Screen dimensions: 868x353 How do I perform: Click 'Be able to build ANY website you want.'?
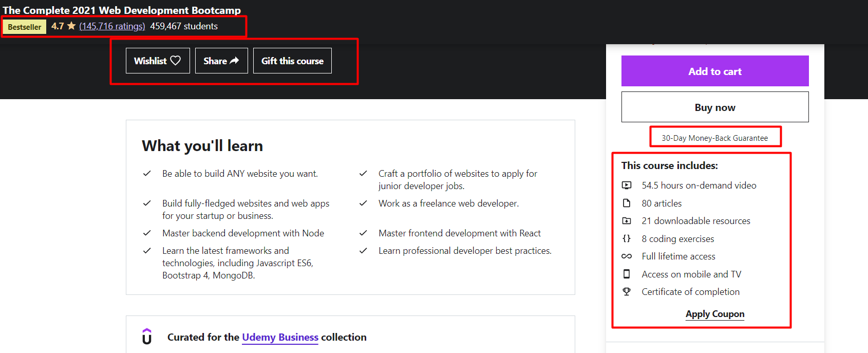coord(240,174)
